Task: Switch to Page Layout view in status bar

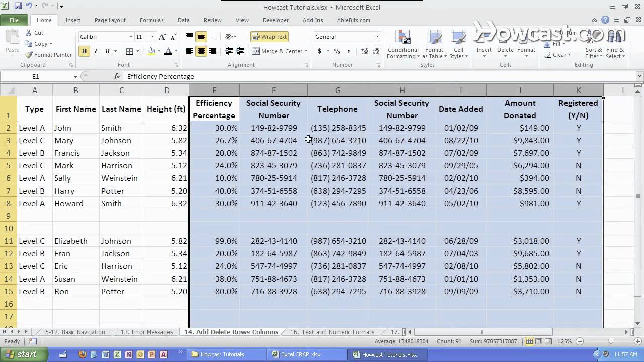Action: 538,341
